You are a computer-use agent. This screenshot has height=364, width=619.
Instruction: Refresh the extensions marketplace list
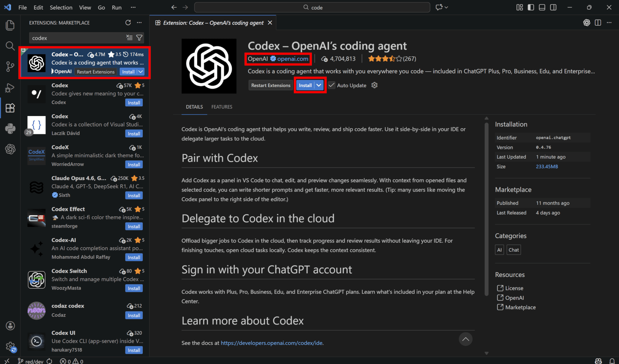coord(128,23)
